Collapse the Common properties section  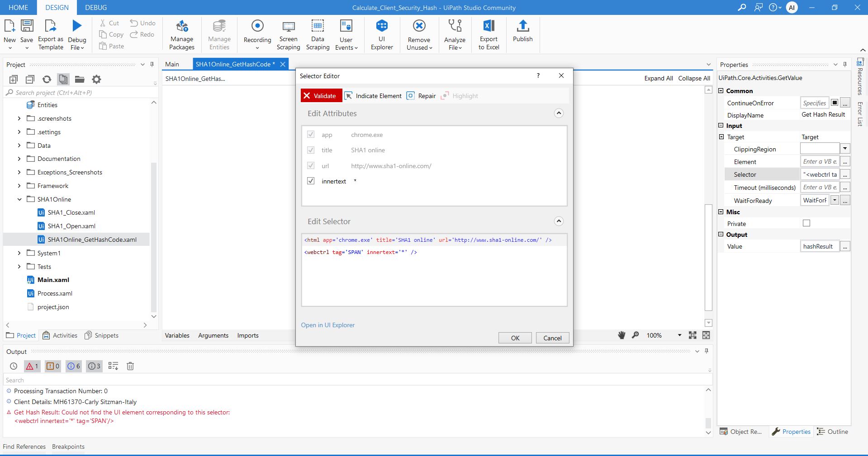[721, 91]
